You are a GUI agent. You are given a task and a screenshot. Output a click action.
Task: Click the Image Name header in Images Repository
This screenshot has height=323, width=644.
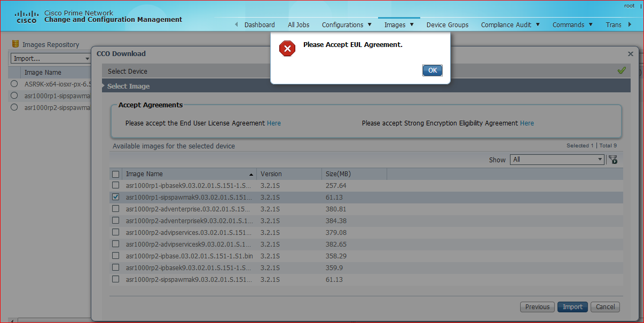43,73
